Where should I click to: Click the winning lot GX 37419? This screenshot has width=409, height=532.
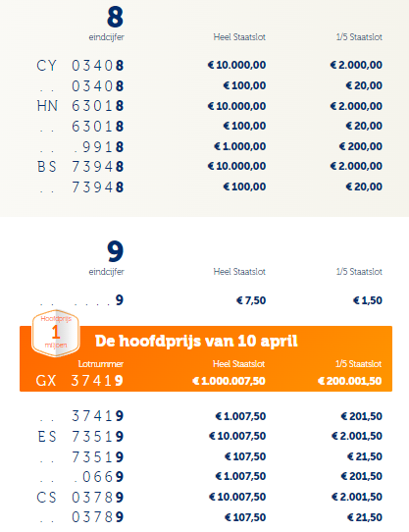click(x=79, y=381)
